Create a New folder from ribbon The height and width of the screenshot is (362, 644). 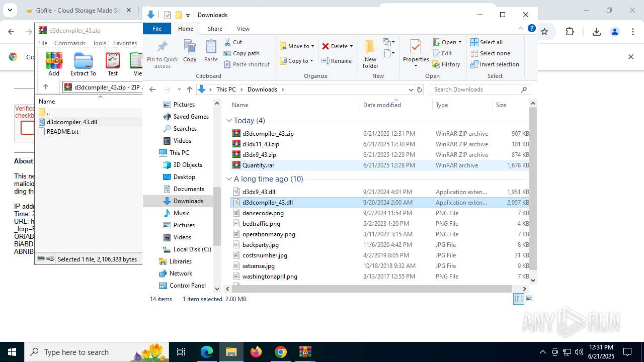click(370, 54)
